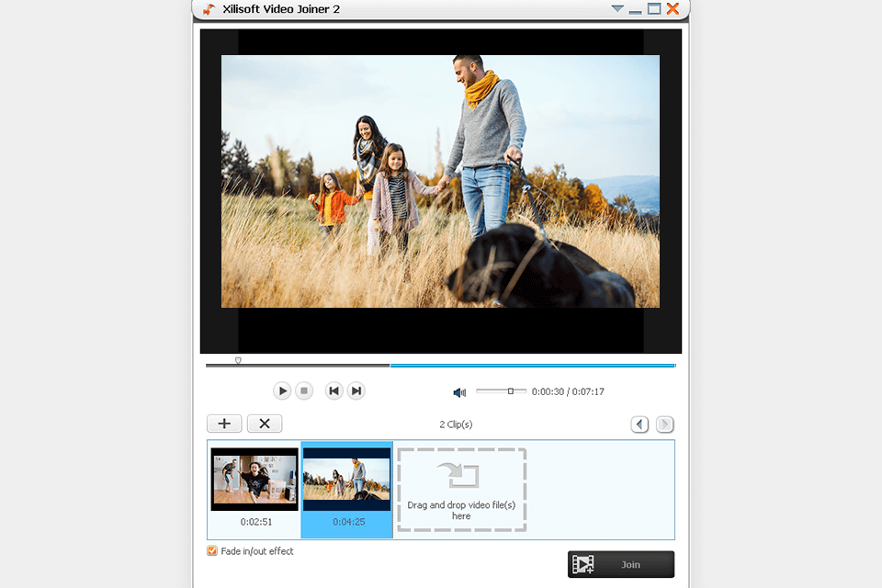Remove the selected clip with the X button
Image resolution: width=882 pixels, height=588 pixels.
point(265,424)
